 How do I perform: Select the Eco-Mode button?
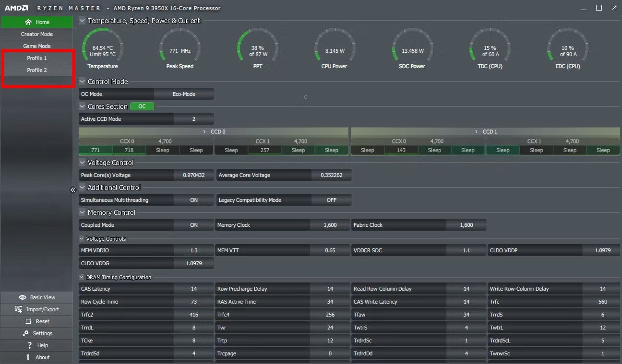[184, 94]
